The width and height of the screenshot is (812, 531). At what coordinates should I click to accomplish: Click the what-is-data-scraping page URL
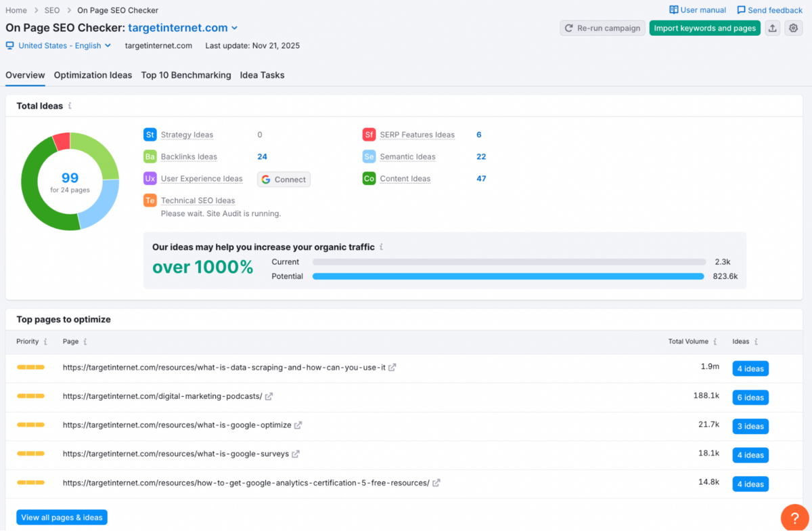[x=224, y=367]
